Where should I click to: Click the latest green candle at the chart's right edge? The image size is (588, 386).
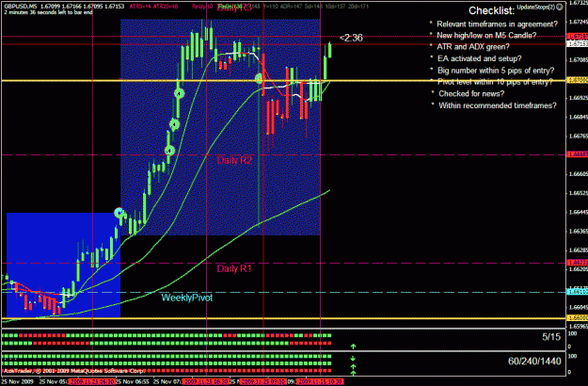(330, 50)
